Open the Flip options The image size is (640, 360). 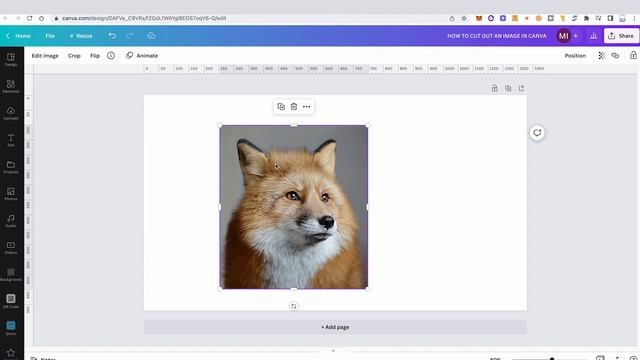coord(95,56)
